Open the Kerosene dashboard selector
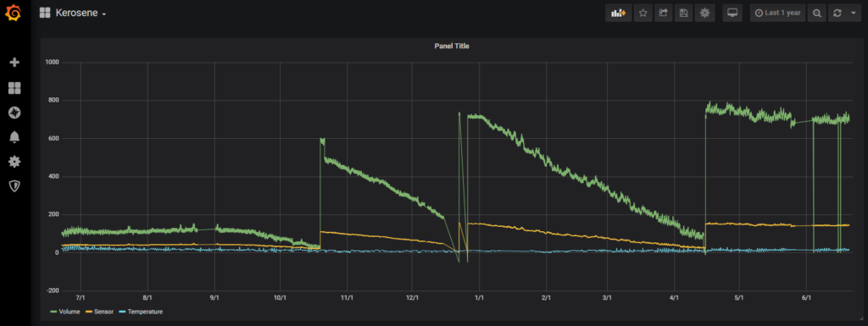Image resolution: width=868 pixels, height=326 pixels. [73, 14]
